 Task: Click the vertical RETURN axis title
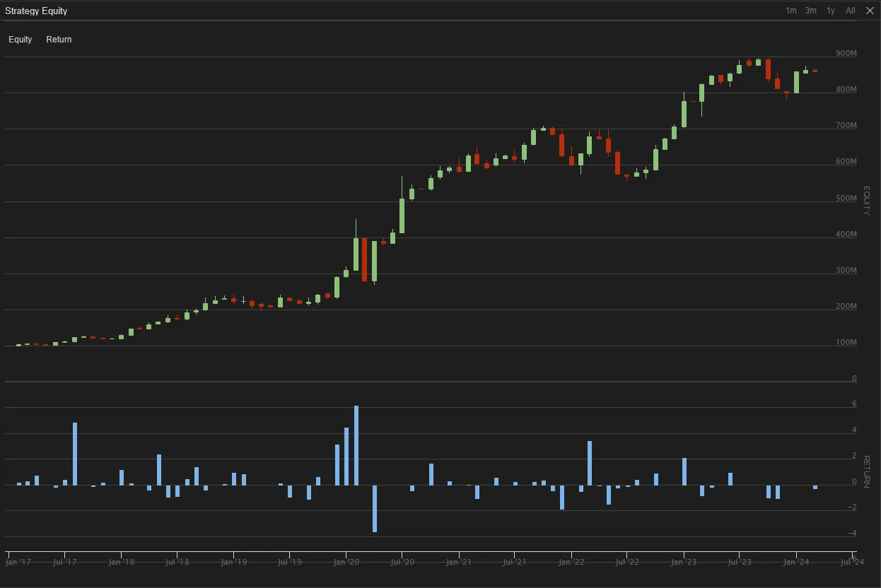click(x=867, y=471)
